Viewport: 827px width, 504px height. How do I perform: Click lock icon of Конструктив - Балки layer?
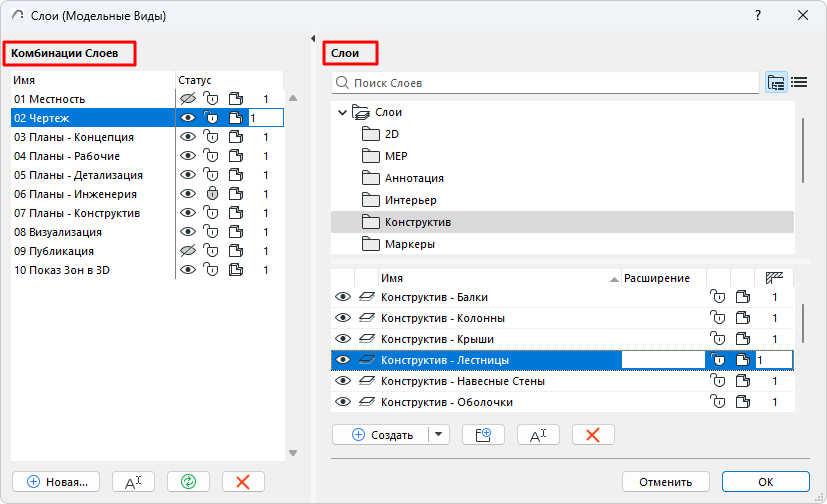[716, 297]
